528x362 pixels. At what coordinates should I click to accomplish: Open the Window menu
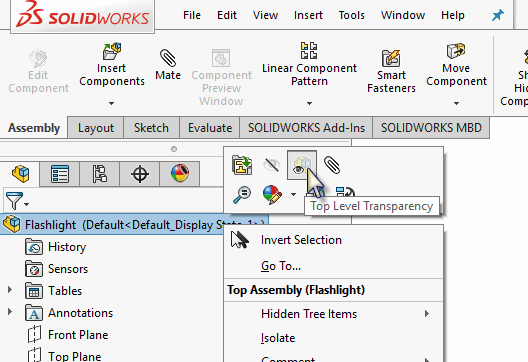403,15
